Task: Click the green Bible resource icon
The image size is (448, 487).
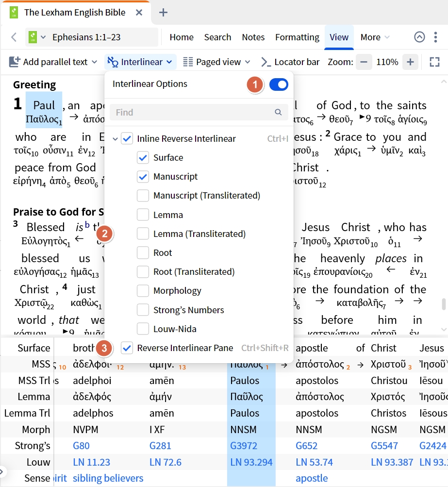Action: 33,37
